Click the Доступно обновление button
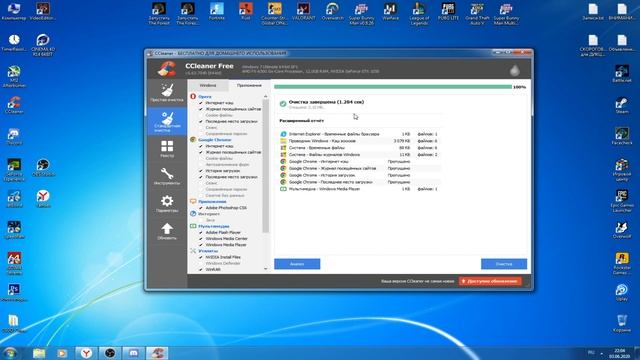 pyautogui.click(x=490, y=281)
